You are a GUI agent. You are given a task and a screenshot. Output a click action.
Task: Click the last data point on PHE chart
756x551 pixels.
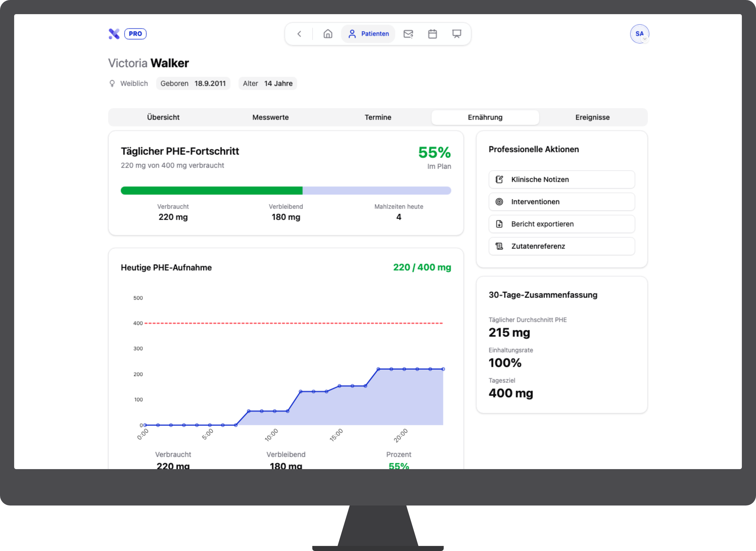443,369
